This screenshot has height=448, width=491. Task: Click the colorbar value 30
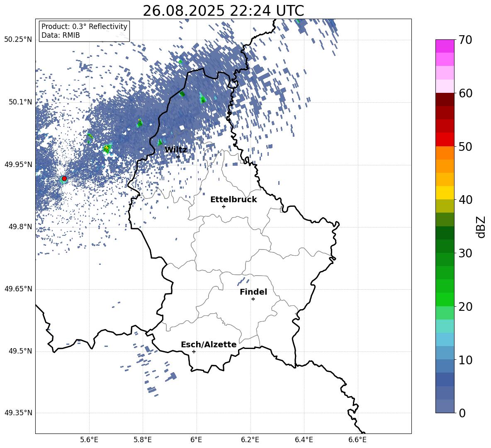point(465,253)
